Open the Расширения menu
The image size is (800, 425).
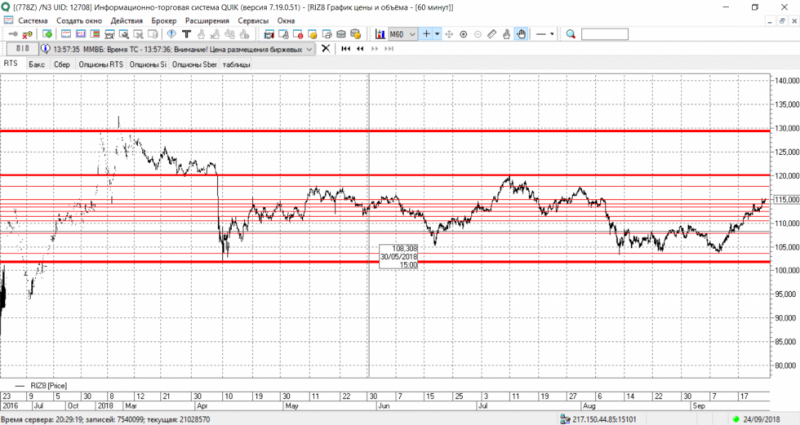207,21
